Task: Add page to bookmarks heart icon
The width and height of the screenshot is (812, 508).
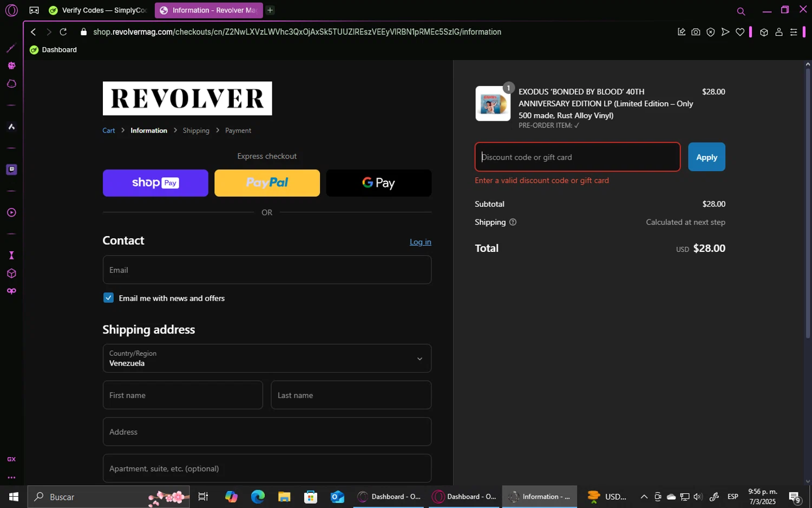Action: 740,32
